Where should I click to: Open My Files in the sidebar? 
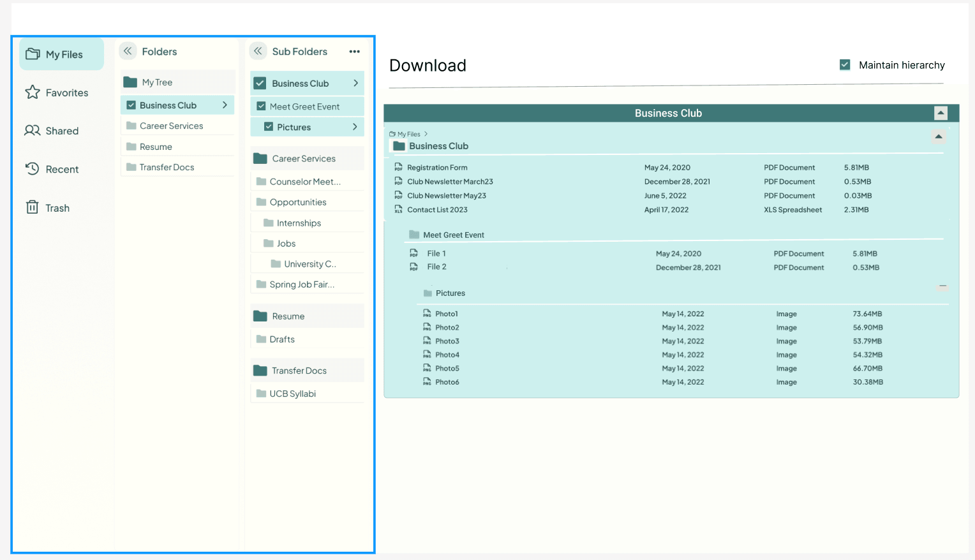point(62,54)
